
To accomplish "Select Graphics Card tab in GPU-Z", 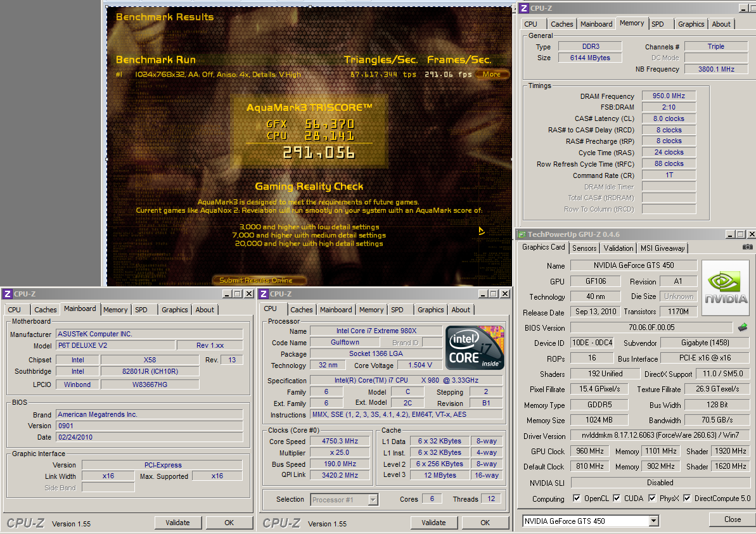I will 543,247.
